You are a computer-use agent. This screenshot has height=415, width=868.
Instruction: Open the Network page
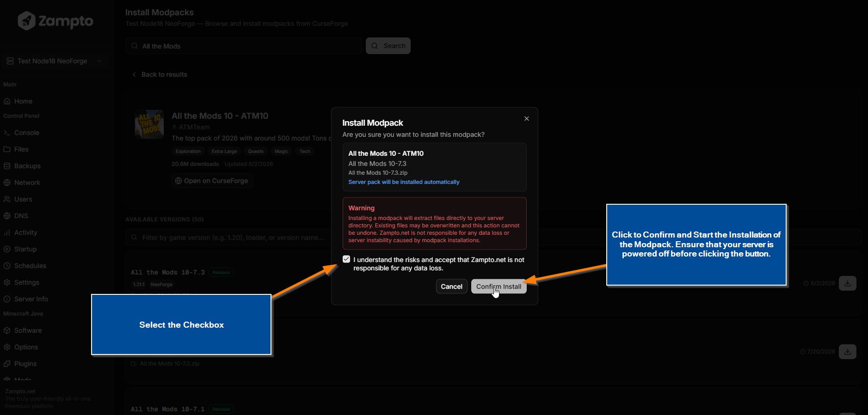27,183
